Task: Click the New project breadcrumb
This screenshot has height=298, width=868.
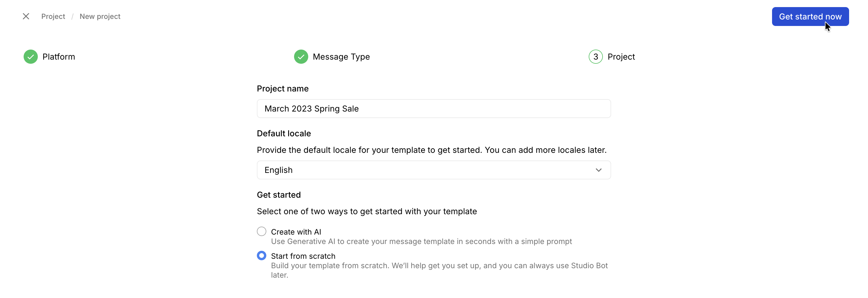Action: coord(100,17)
